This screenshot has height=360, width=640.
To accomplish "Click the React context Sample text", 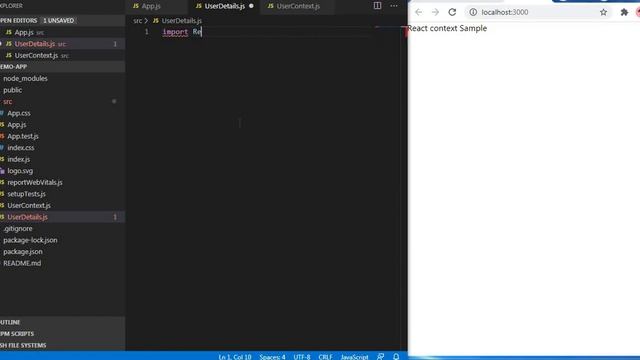I will click(x=447, y=28).
